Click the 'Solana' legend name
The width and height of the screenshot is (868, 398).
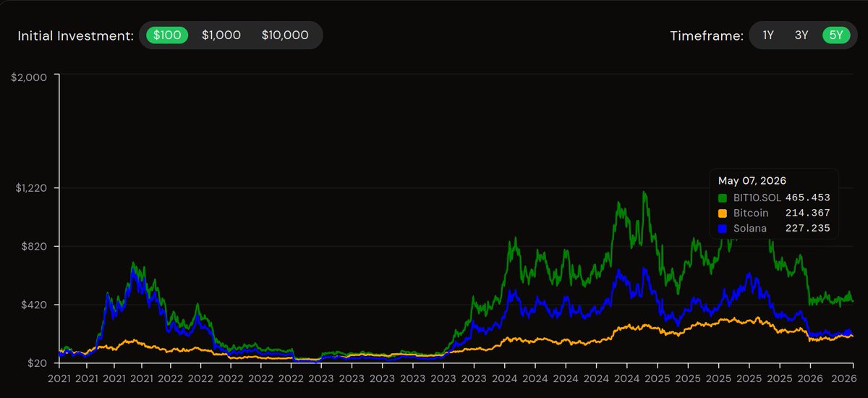pos(749,228)
